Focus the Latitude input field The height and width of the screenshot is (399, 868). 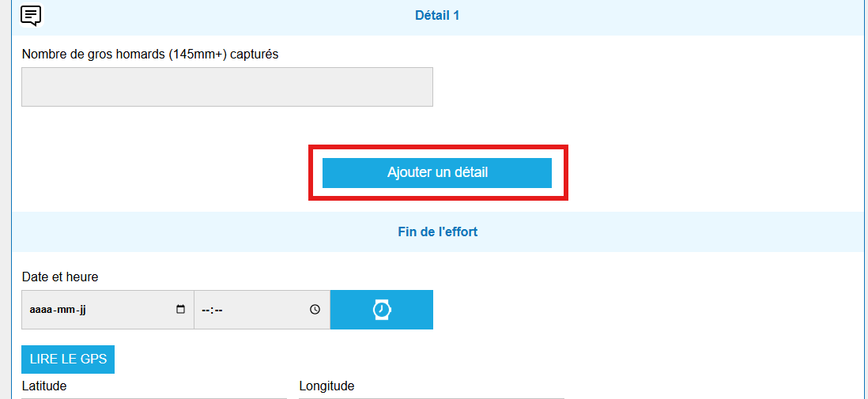click(154, 397)
